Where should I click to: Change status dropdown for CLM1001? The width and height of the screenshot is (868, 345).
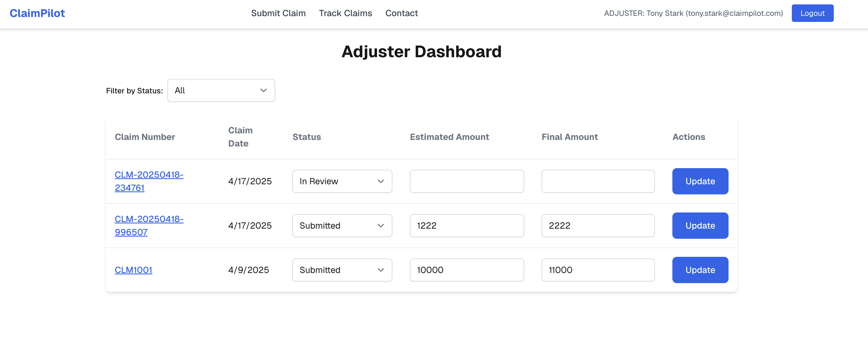pos(342,270)
